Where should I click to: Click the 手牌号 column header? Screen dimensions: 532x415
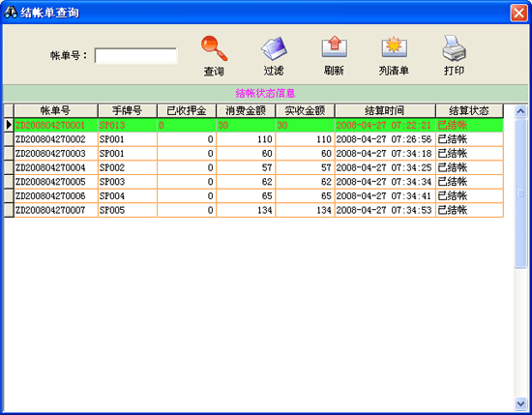(x=128, y=110)
